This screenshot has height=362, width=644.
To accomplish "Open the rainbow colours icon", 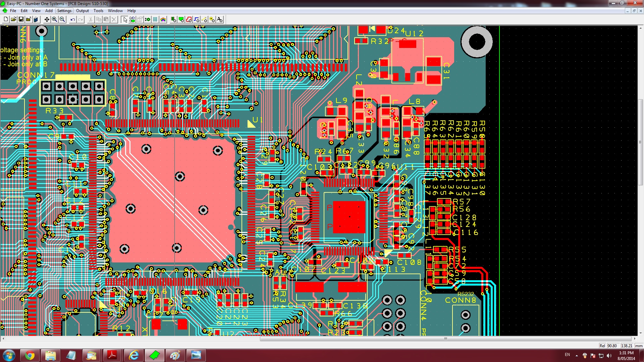I will [x=163, y=19].
